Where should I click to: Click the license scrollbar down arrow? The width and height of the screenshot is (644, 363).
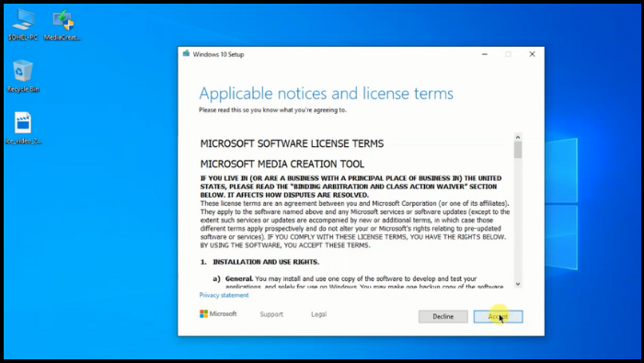pos(517,283)
